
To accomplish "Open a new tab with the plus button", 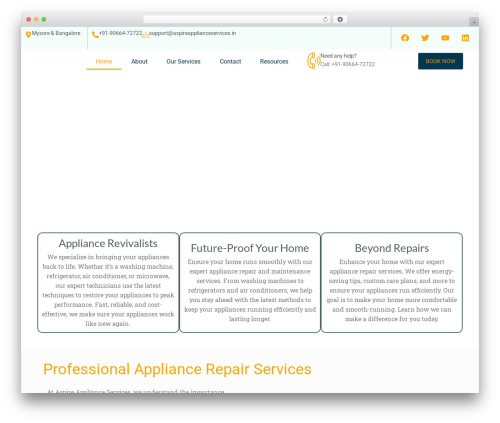I will [x=474, y=22].
